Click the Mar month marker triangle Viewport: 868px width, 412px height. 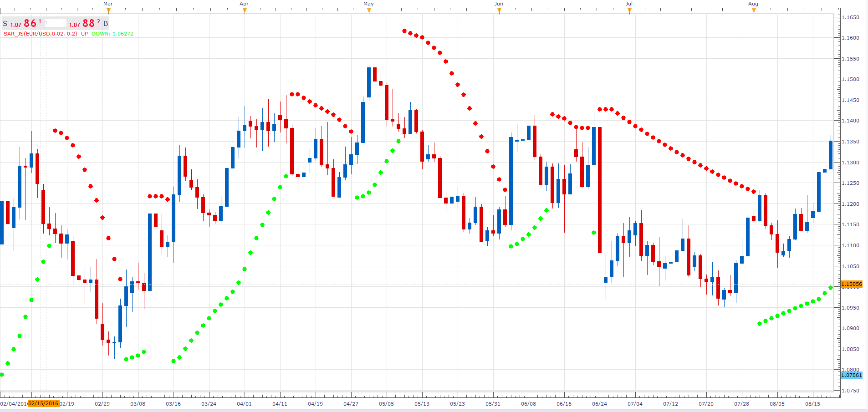click(108, 10)
